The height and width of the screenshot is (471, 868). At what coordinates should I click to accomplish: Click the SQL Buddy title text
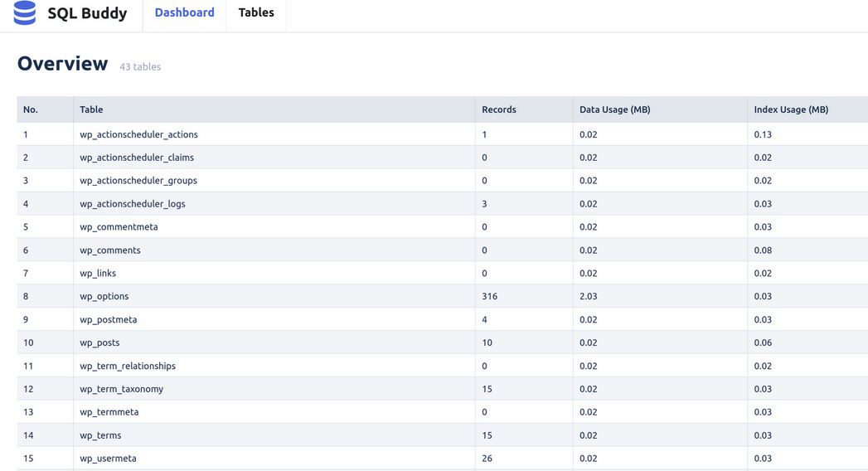(87, 13)
